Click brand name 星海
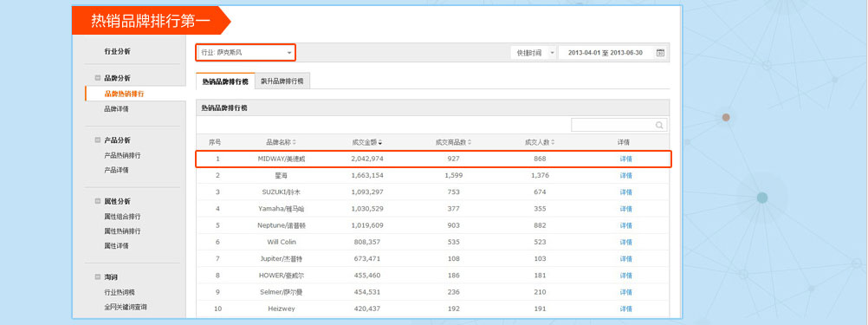This screenshot has height=325, width=868. coord(282,176)
